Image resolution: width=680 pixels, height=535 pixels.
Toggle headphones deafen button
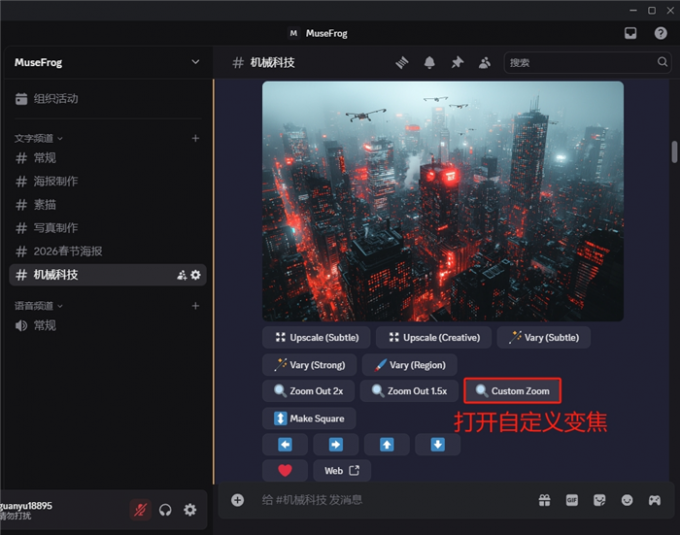165,510
